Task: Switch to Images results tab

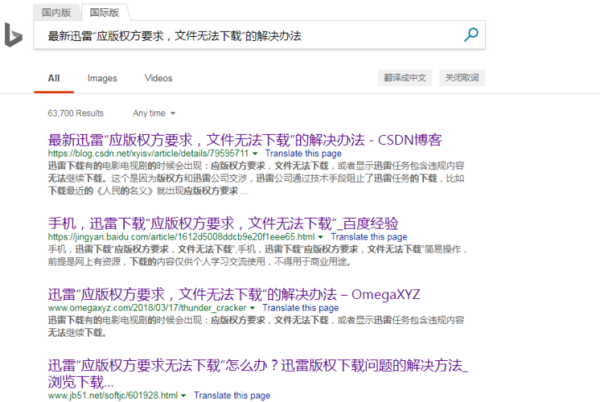Action: (102, 78)
